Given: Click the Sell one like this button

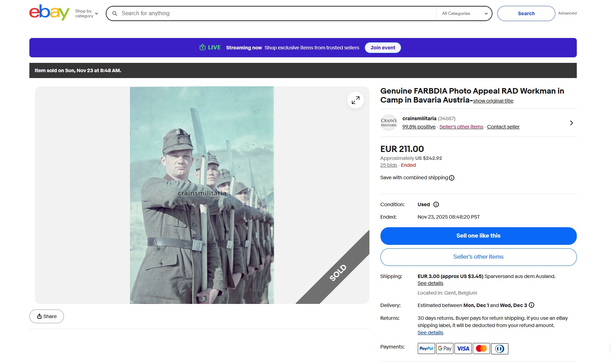Looking at the screenshot, I should point(478,236).
